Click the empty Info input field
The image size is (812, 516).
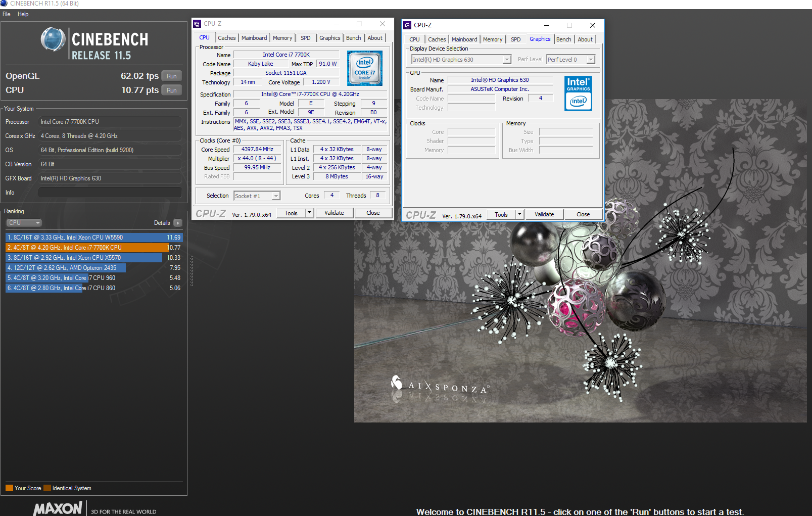point(110,193)
